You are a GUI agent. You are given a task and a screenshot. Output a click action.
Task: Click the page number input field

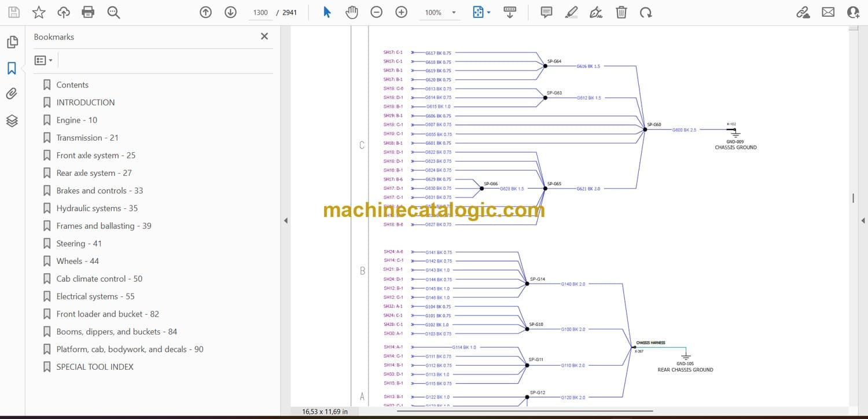[260, 13]
